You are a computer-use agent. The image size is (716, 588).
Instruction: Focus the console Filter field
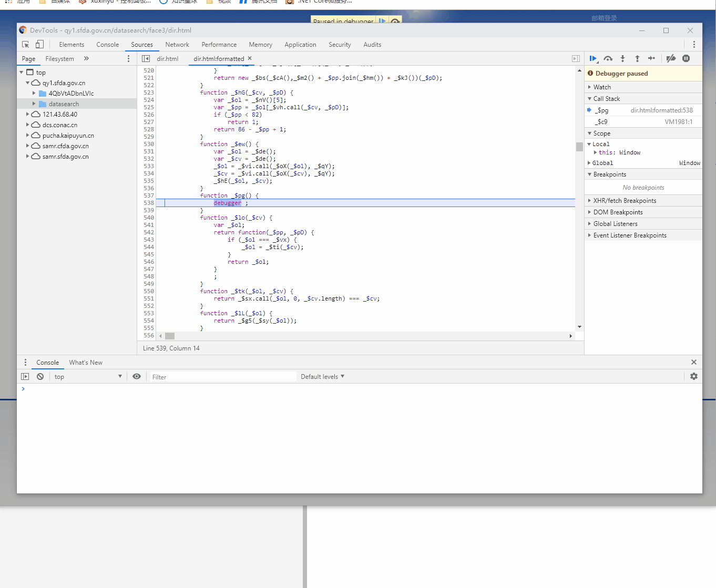point(223,377)
